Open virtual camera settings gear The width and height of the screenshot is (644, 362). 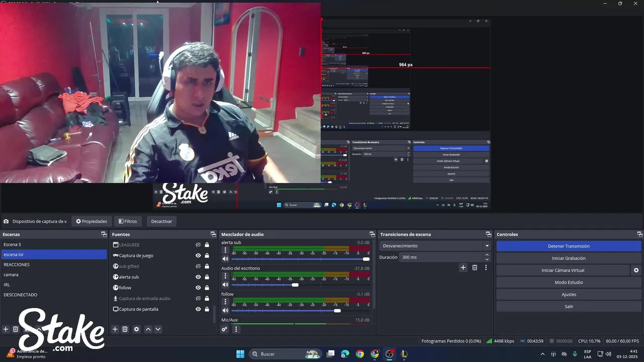point(636,270)
